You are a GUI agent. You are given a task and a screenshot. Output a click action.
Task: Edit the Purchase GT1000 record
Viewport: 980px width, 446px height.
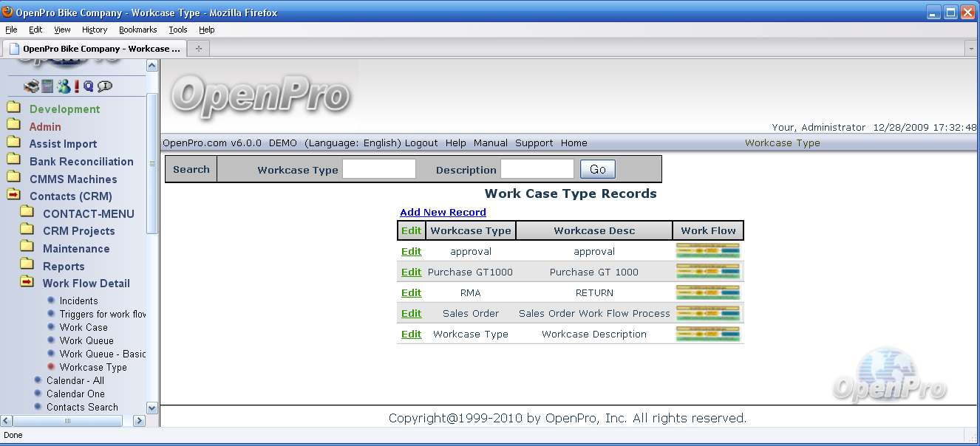coord(411,272)
